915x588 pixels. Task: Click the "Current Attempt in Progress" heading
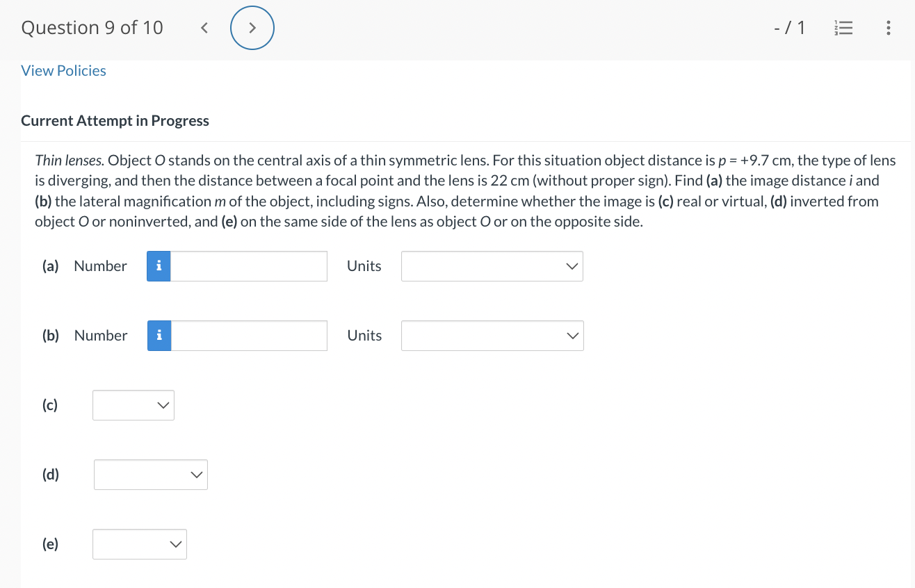(115, 121)
